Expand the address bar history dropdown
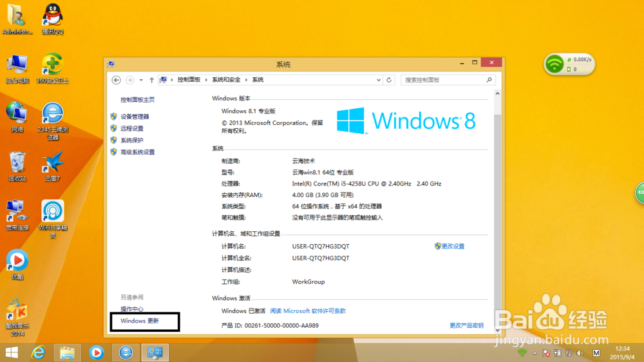The image size is (644, 362). point(379,80)
